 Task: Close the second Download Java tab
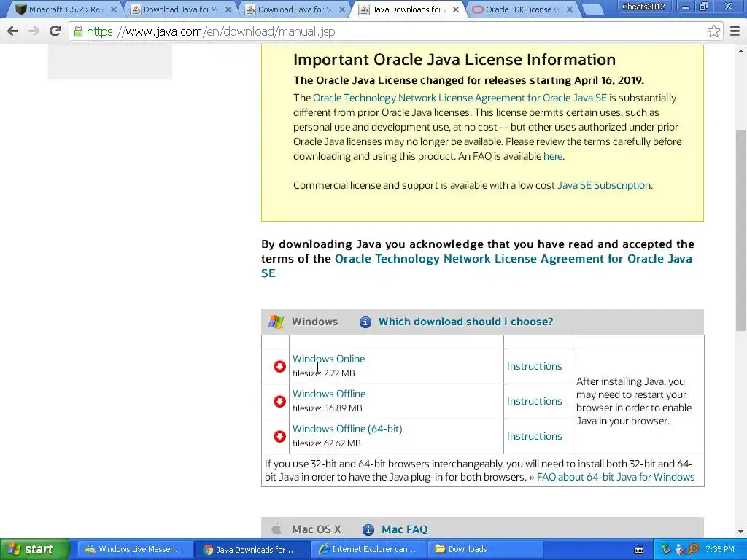coord(342,9)
